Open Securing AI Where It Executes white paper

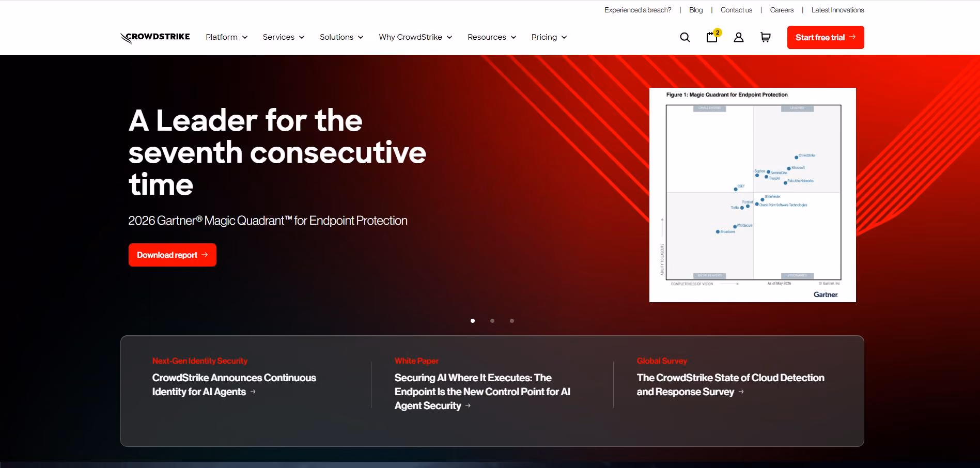[483, 392]
